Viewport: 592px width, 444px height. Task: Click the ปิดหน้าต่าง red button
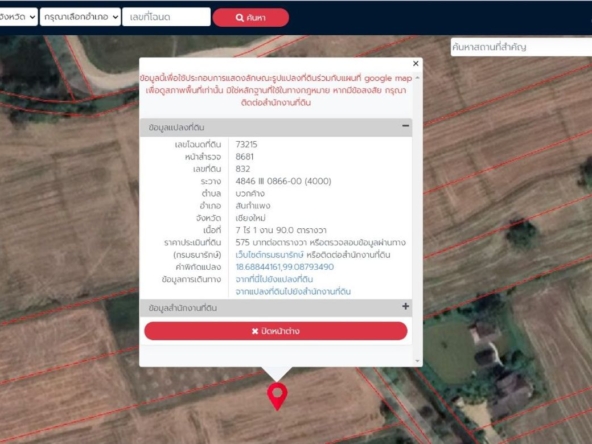click(276, 331)
